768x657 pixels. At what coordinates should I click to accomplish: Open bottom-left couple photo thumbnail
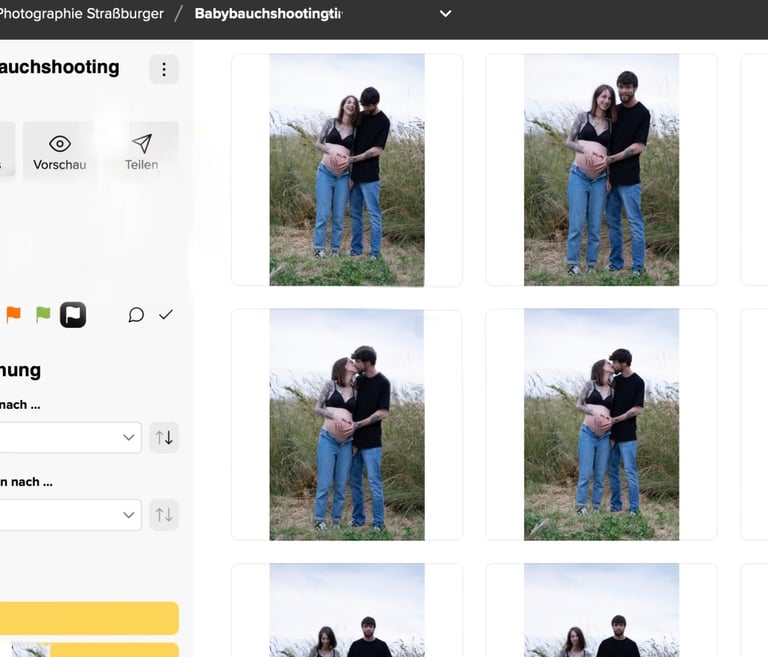(x=347, y=610)
